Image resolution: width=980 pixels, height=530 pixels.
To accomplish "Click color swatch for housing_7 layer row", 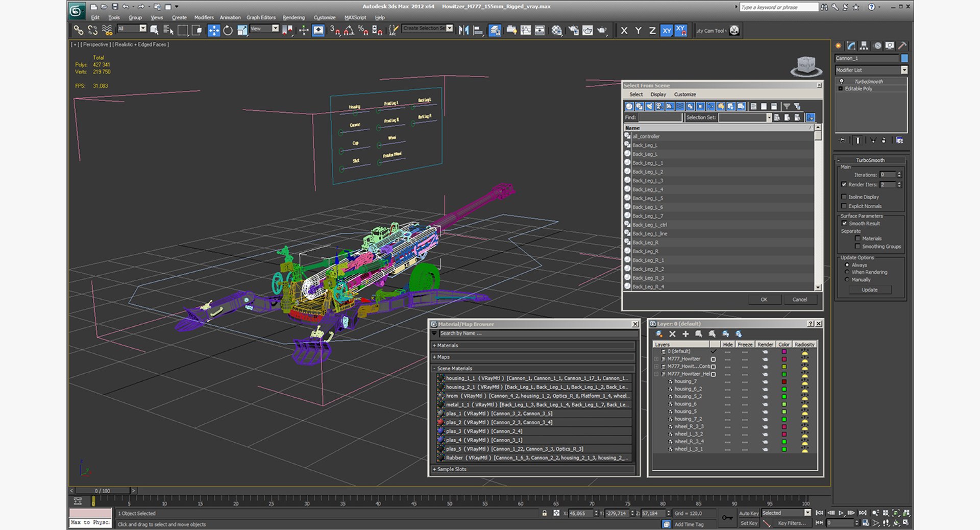I will point(784,382).
